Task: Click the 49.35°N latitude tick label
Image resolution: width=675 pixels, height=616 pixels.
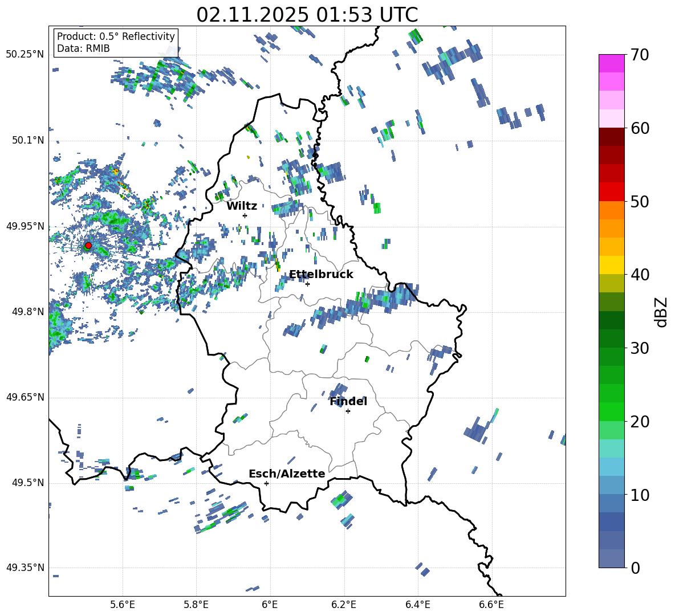Action: (25, 568)
